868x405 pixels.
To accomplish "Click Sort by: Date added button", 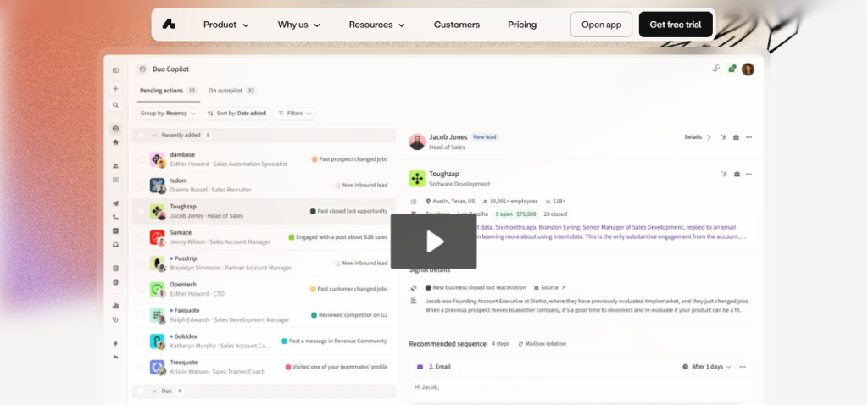I will [x=236, y=113].
